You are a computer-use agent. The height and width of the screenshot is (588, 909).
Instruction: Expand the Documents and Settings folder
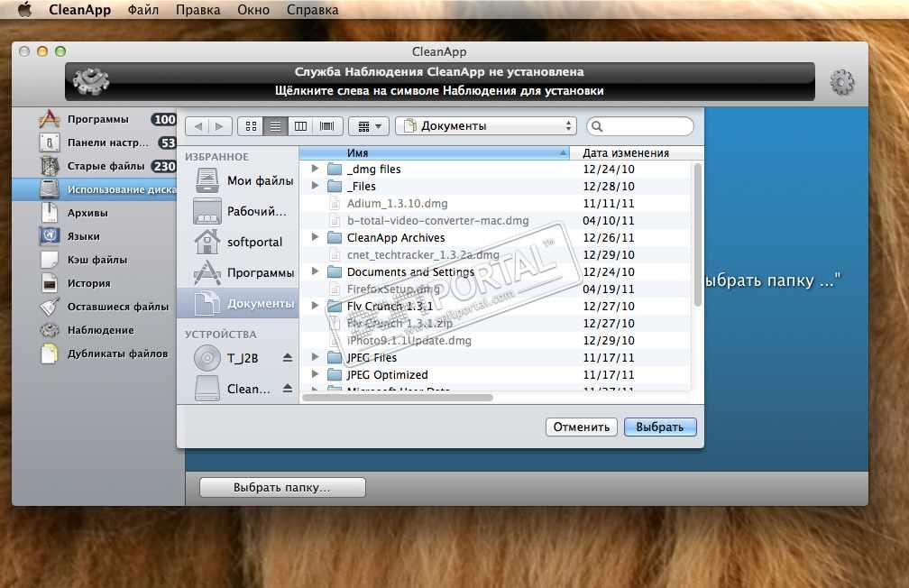pyautogui.click(x=315, y=271)
